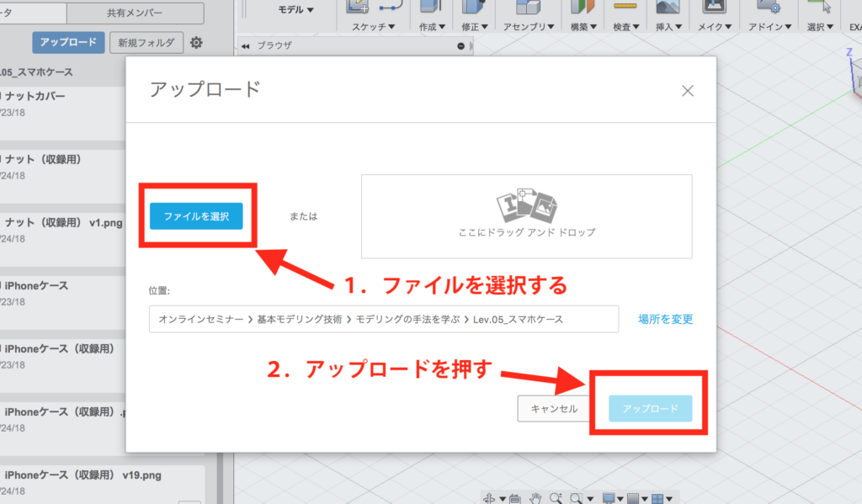862x504 pixels.
Task: Click 場所を変更 link
Action: [x=665, y=319]
